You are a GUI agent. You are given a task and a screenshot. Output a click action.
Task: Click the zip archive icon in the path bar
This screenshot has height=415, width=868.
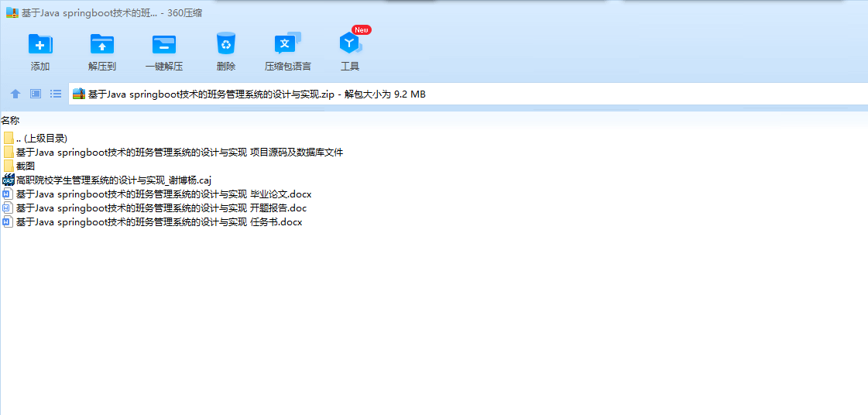[x=79, y=94]
